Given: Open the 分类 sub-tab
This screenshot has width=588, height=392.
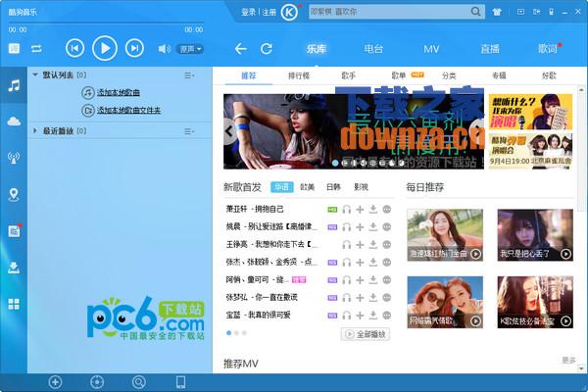Looking at the screenshot, I should point(449,75).
